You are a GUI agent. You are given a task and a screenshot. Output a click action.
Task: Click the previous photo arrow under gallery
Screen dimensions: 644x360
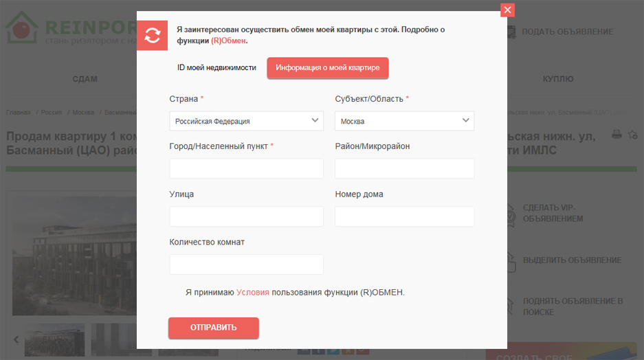(x=16, y=339)
